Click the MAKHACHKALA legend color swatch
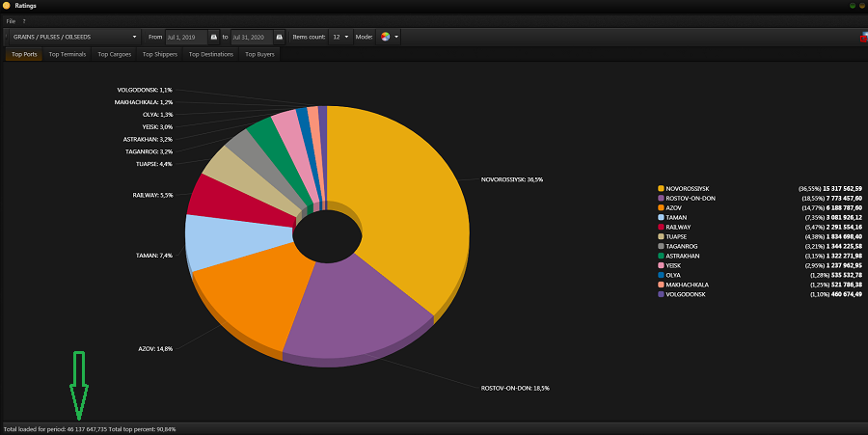This screenshot has height=435, width=868. click(661, 285)
